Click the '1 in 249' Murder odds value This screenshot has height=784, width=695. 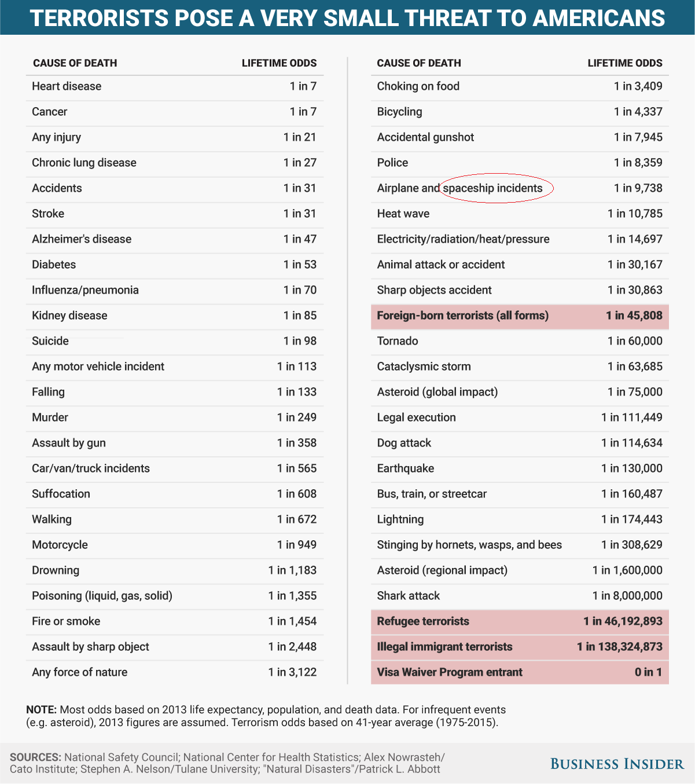297,417
